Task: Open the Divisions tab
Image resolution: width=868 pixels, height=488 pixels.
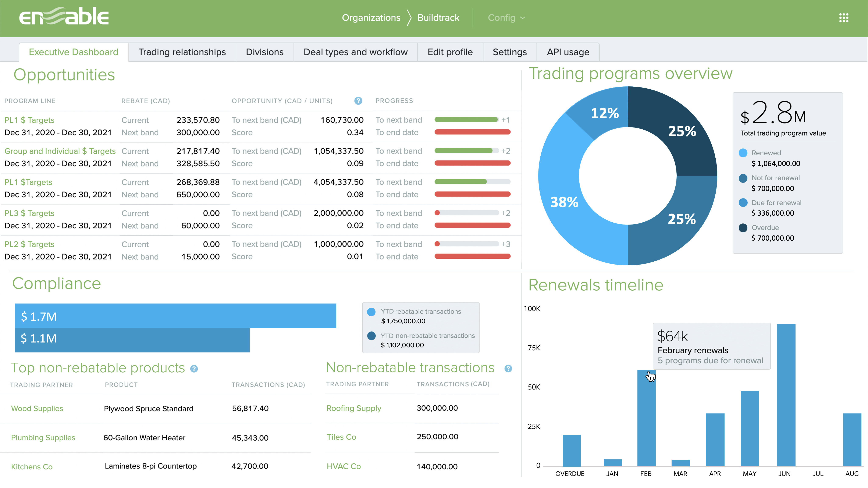Action: pyautogui.click(x=264, y=52)
